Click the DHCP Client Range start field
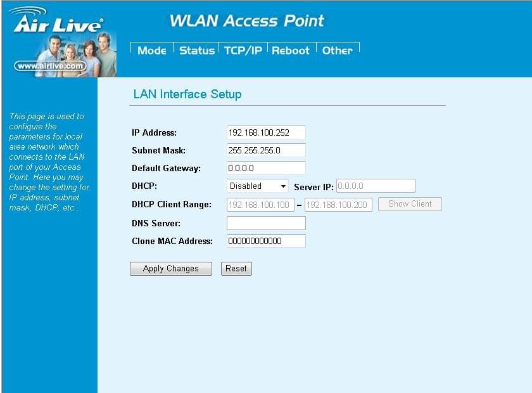This screenshot has height=393, width=532. [x=260, y=205]
